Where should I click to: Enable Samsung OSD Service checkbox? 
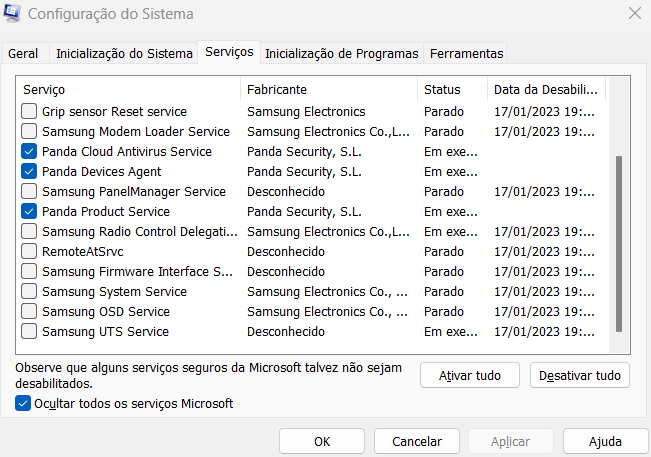tap(29, 312)
